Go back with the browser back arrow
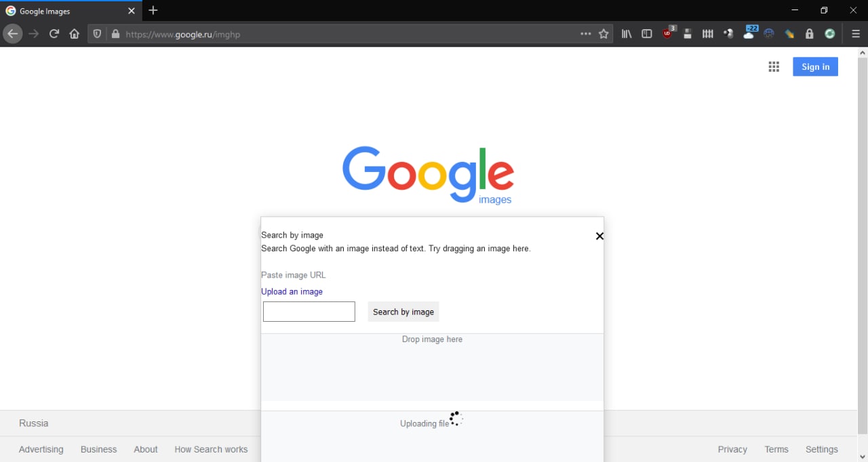868x462 pixels. pos(12,34)
